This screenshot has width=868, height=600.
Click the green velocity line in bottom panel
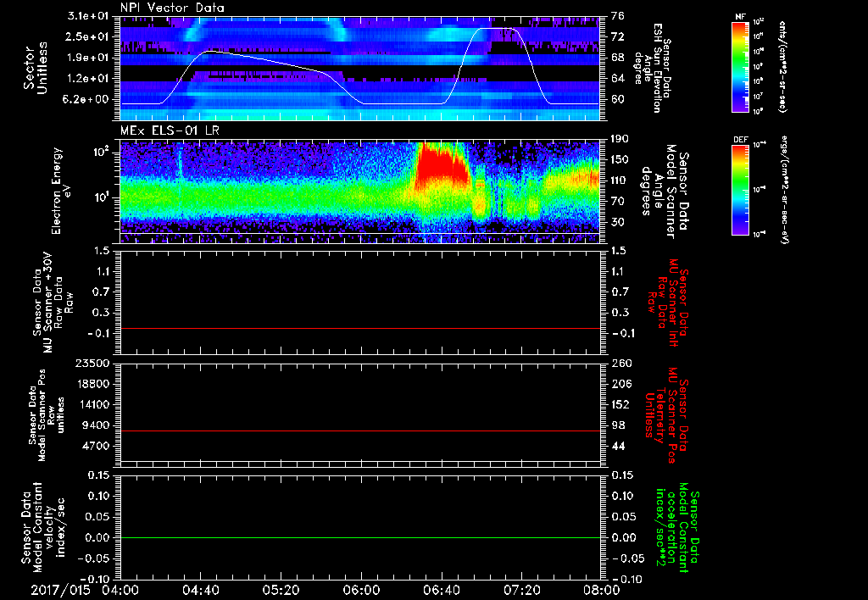(360, 537)
